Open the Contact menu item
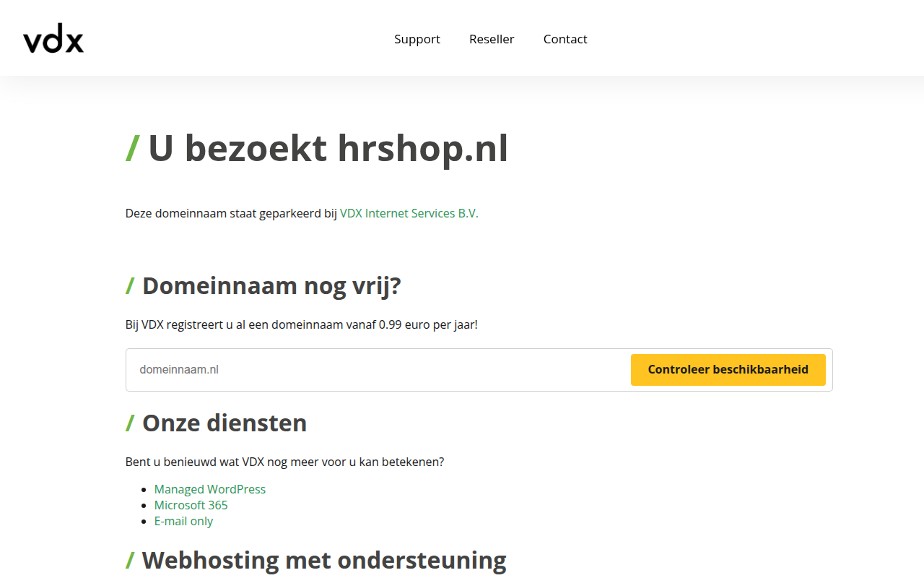This screenshot has width=924, height=578. point(565,39)
